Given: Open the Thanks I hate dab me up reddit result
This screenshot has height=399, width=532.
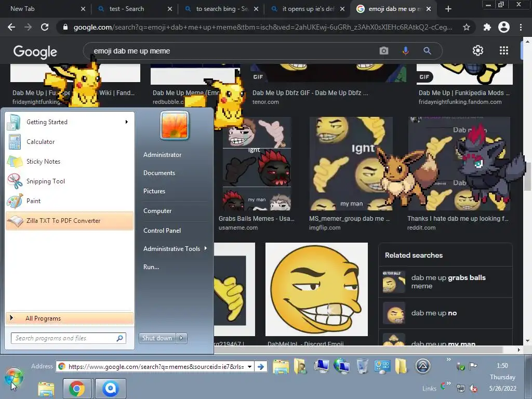Looking at the screenshot, I should click(x=459, y=174).
